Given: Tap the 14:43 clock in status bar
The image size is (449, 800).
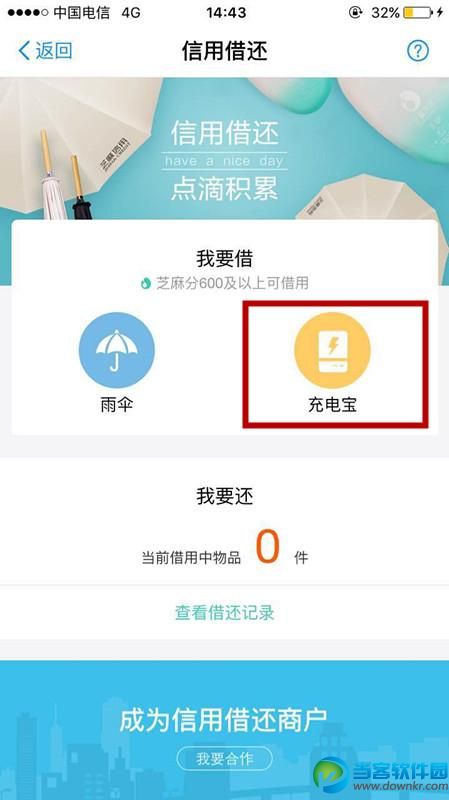Looking at the screenshot, I should 225,12.
